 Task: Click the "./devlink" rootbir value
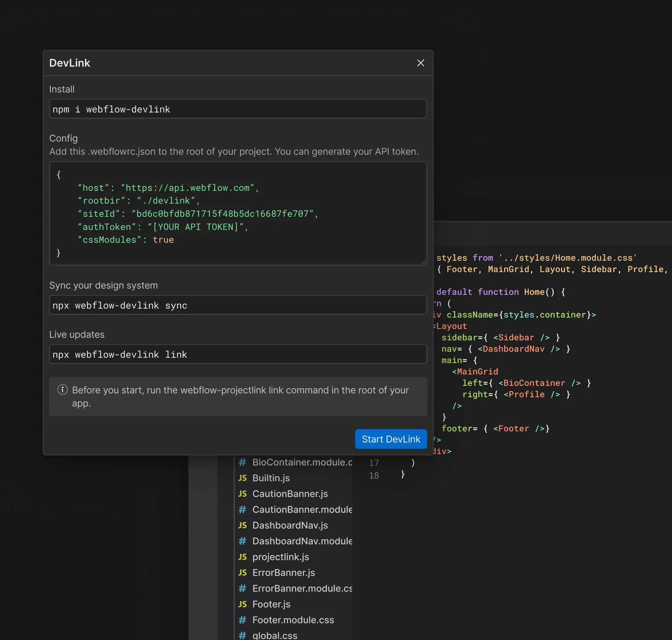[166, 201]
